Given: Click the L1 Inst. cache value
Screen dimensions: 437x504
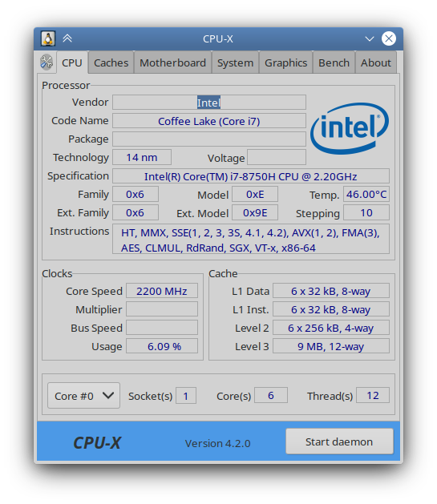Looking at the screenshot, I should pos(331,309).
